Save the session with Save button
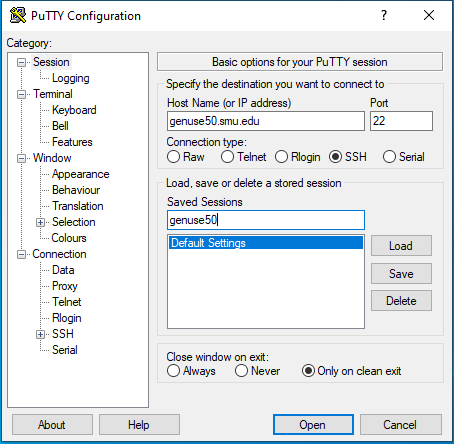Viewport: 454px width, 444px height. tap(401, 274)
